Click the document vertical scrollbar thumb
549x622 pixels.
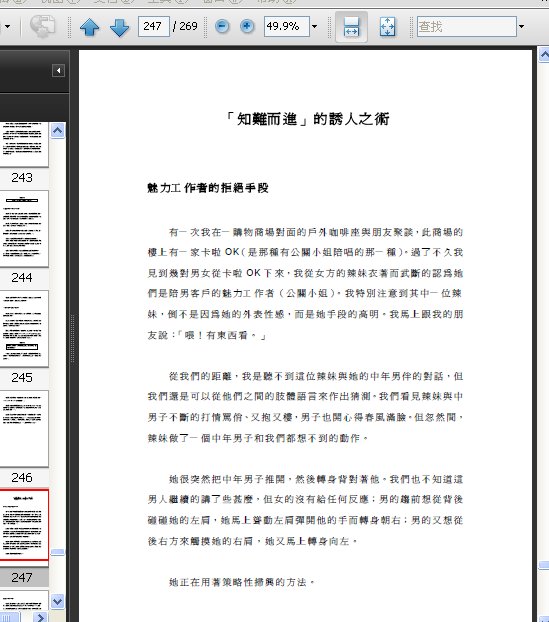543,566
